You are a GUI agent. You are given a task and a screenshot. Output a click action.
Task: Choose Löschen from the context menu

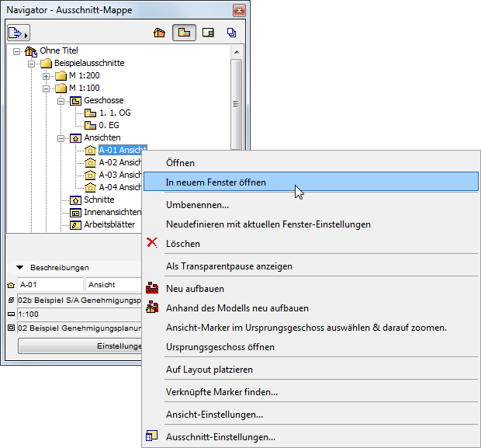point(311,244)
